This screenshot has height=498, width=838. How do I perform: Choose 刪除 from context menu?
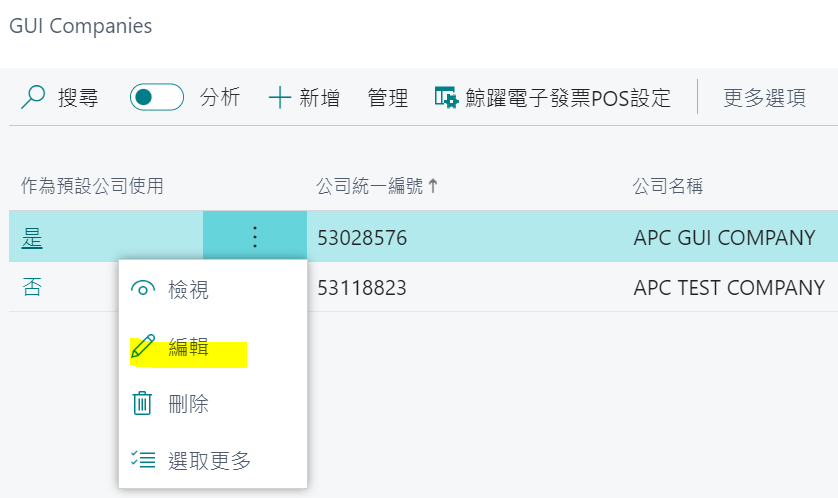(x=188, y=404)
